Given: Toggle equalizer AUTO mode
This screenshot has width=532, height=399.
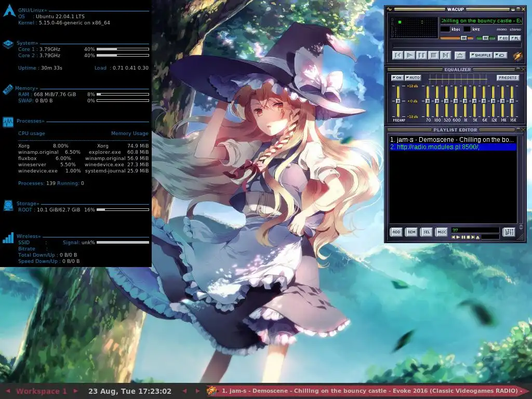Looking at the screenshot, I should [x=413, y=78].
